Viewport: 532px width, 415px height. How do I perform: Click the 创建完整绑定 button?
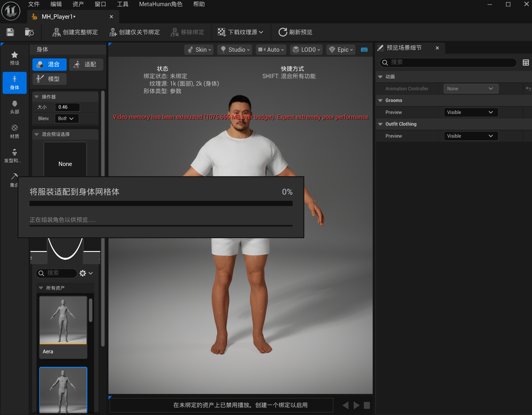[75, 32]
